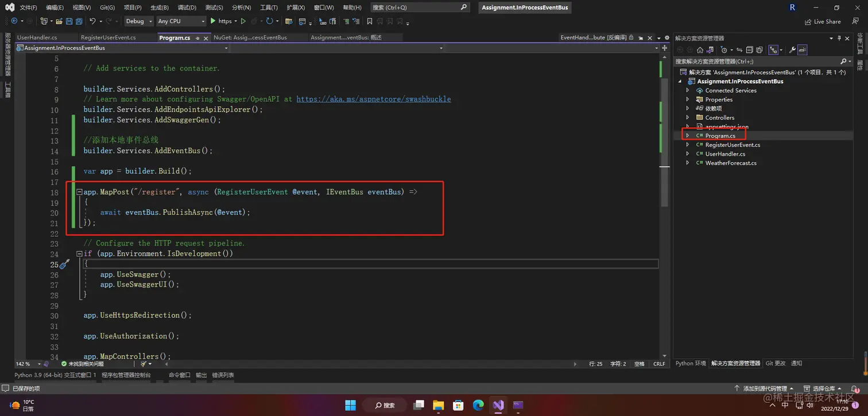Click Collapse All icon in Solution Explorer
The width and height of the screenshot is (868, 416).
point(750,50)
